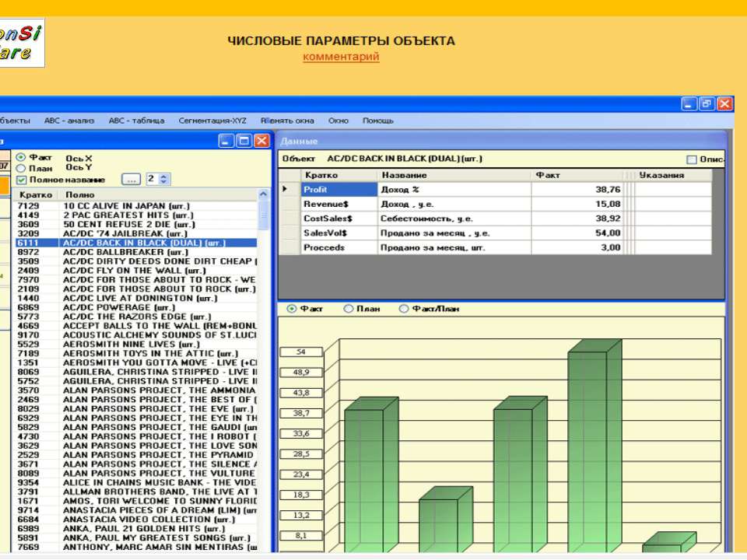Select the SalesVol$ row in the table
This screenshot has height=560, width=747.
(x=496, y=233)
